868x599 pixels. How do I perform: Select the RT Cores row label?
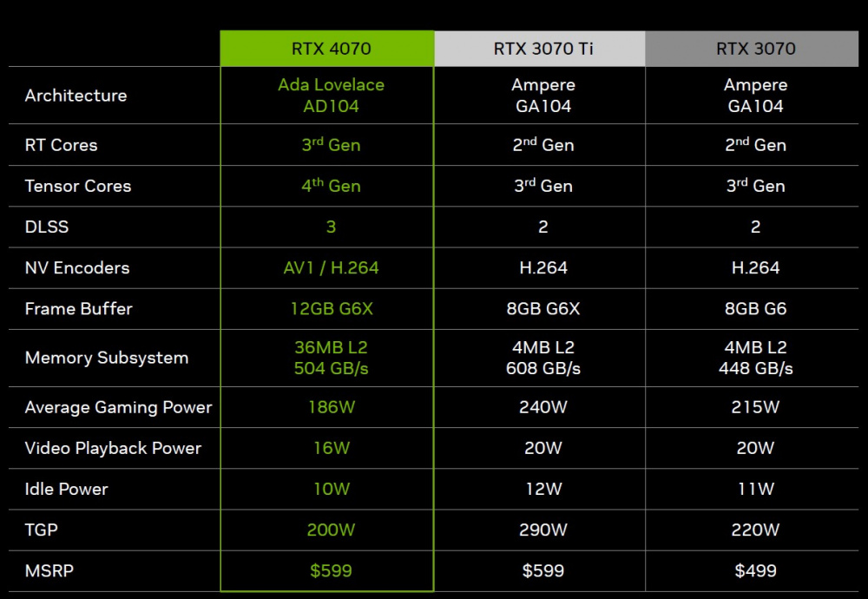[61, 145]
